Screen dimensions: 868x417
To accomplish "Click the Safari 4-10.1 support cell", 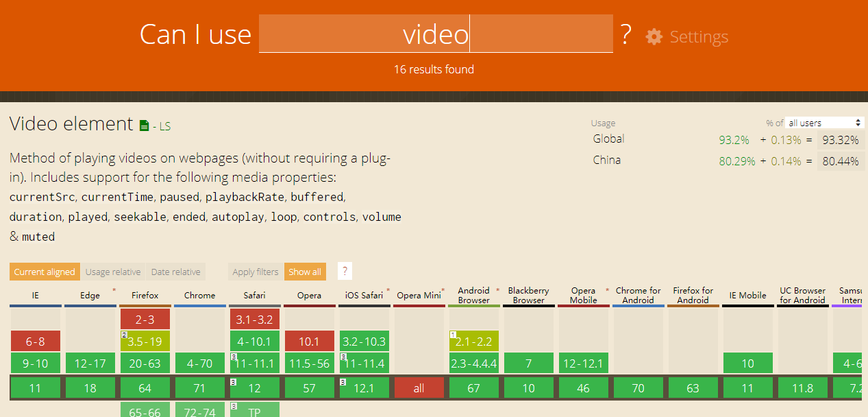I will [255, 341].
